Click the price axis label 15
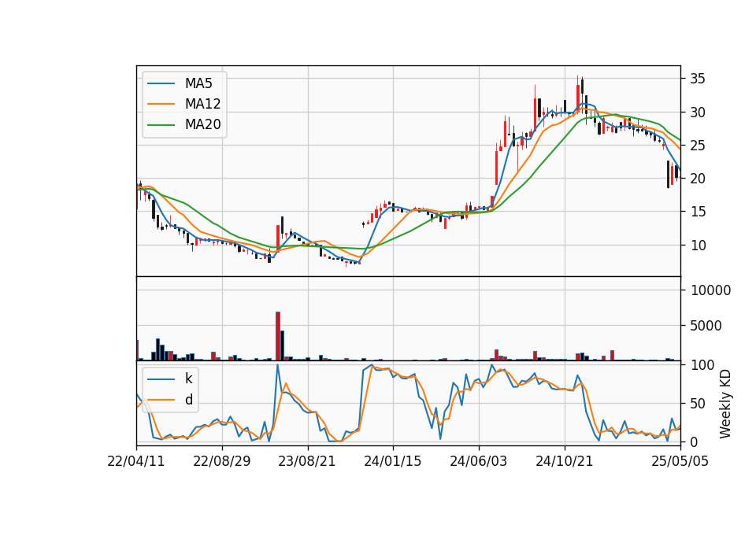Image resolution: width=756 pixels, height=543 pixels. (698, 212)
